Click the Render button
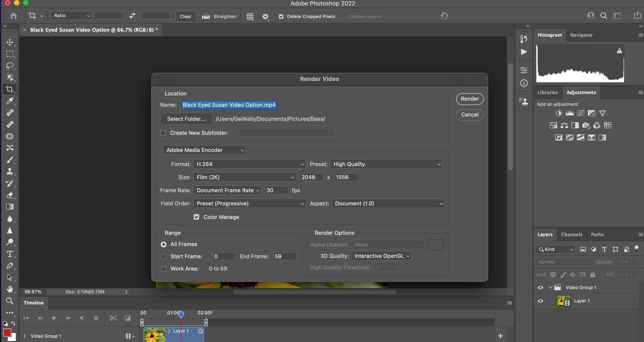The height and width of the screenshot is (342, 644). [x=470, y=99]
